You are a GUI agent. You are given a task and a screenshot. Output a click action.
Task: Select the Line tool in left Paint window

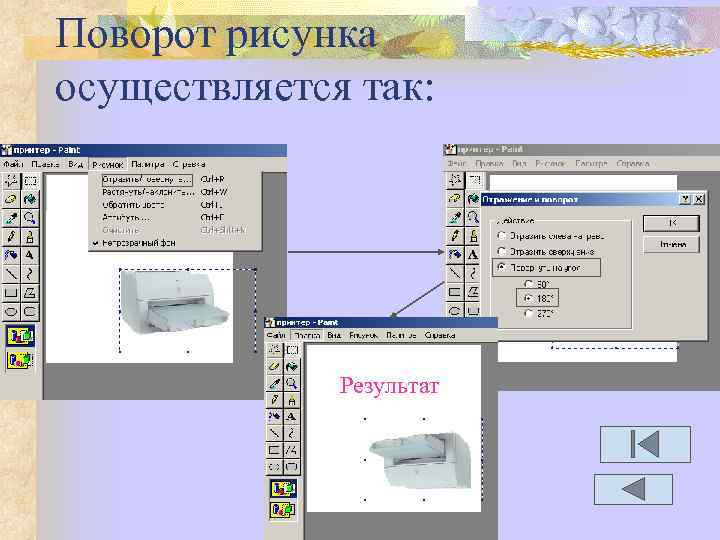[x=11, y=274]
